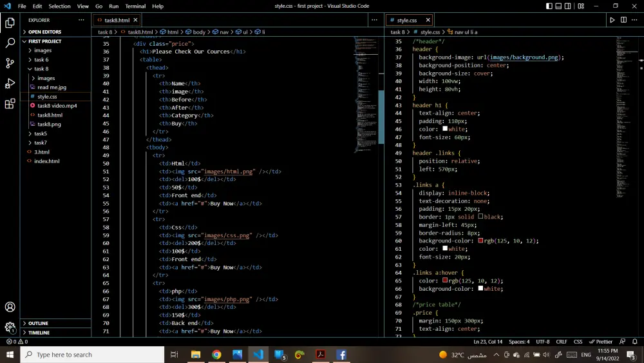The height and width of the screenshot is (363, 644).
Task: Open the Search view in activity bar
Action: pos(10,43)
